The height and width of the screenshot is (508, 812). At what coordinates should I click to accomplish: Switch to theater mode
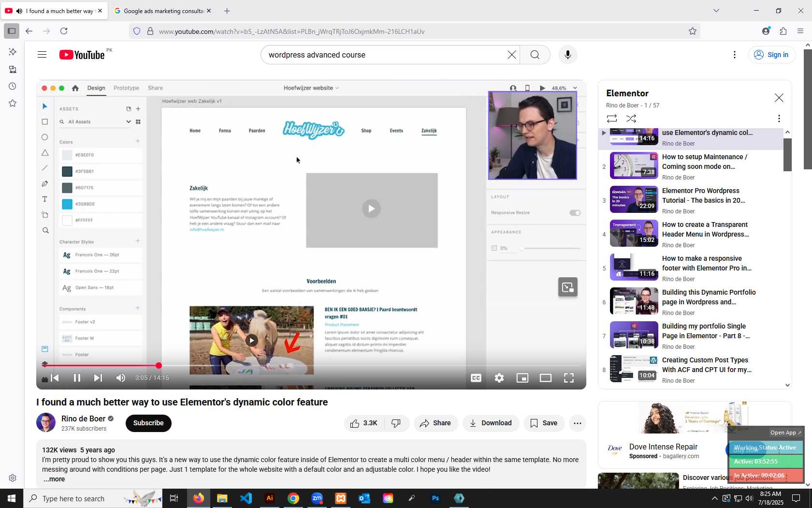click(x=546, y=378)
